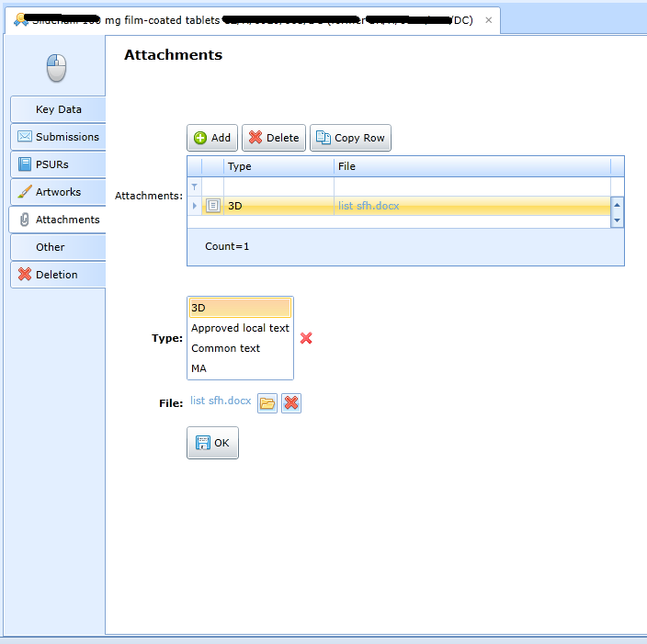
Task: Open the PSURs section
Action: [x=58, y=164]
